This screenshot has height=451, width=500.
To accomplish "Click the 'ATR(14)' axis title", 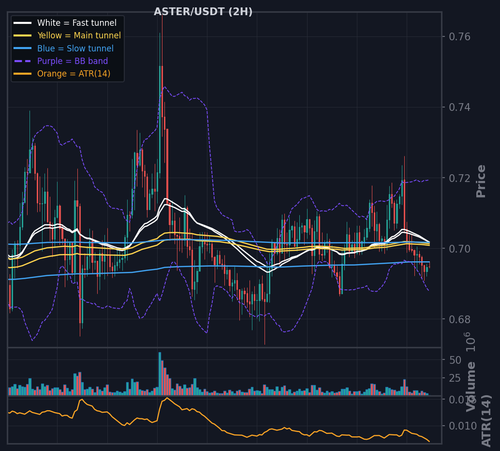I will tap(486, 421).
